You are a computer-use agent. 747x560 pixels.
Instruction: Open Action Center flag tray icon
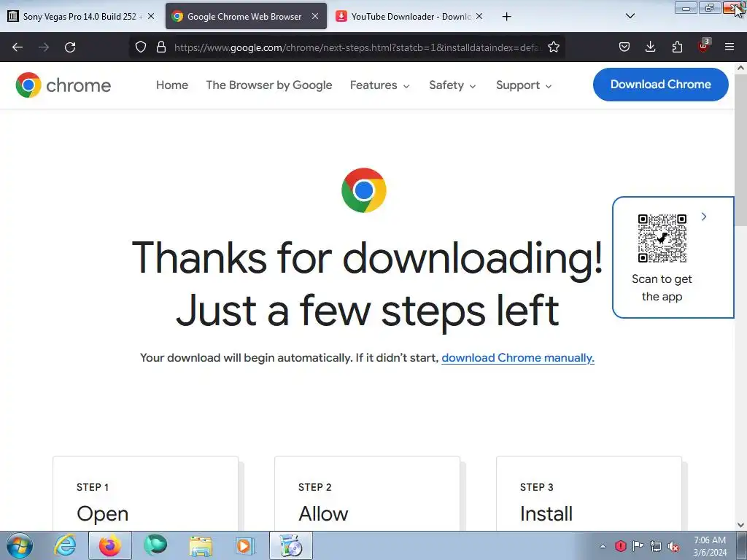pyautogui.click(x=638, y=545)
